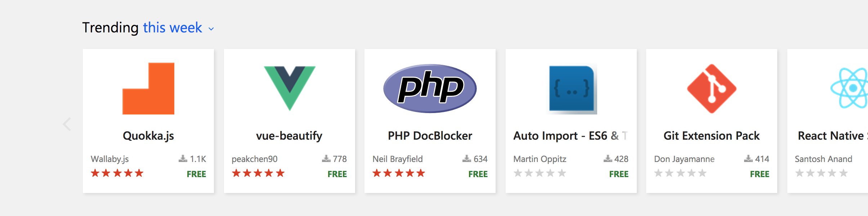Open the React Native extension title
The width and height of the screenshot is (868, 216).
(833, 136)
